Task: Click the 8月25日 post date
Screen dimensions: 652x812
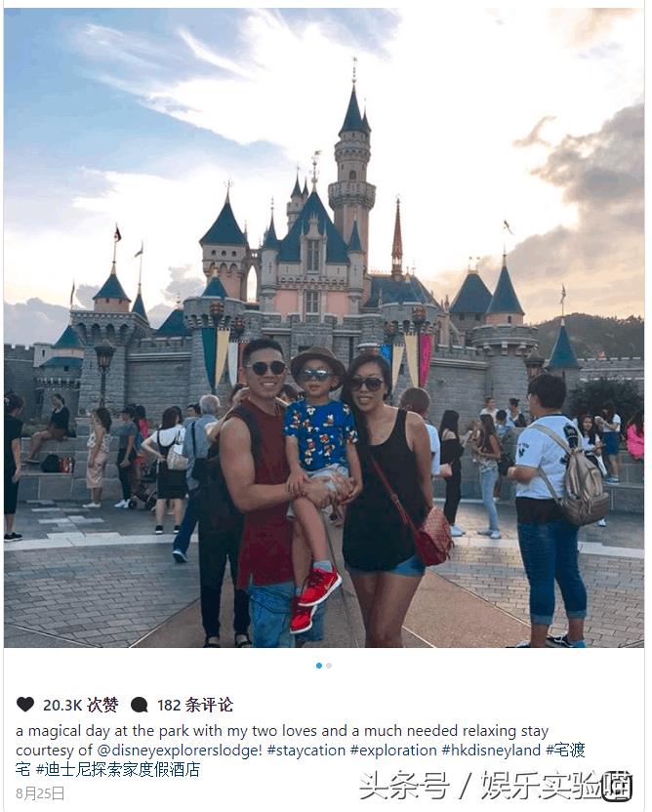Action: click(x=40, y=793)
